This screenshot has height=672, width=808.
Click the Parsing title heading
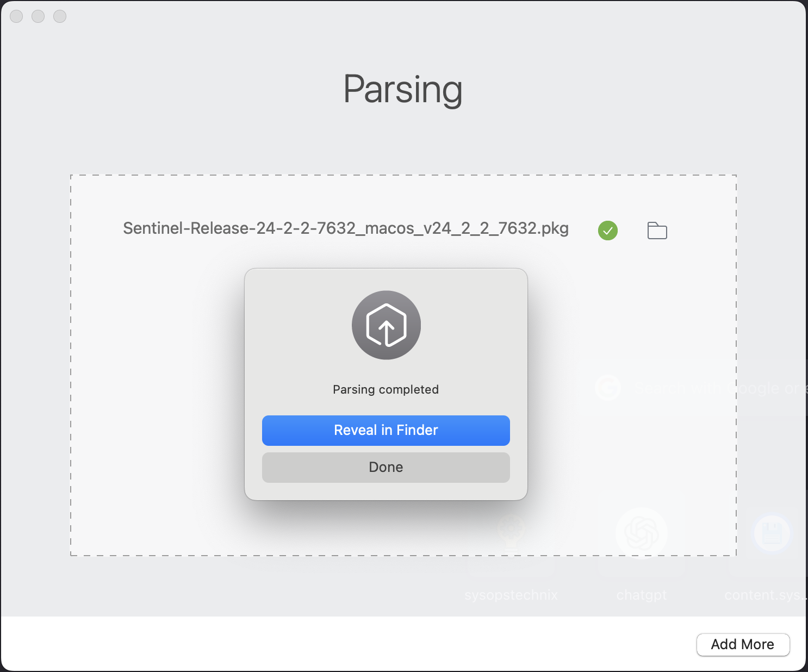pyautogui.click(x=403, y=90)
